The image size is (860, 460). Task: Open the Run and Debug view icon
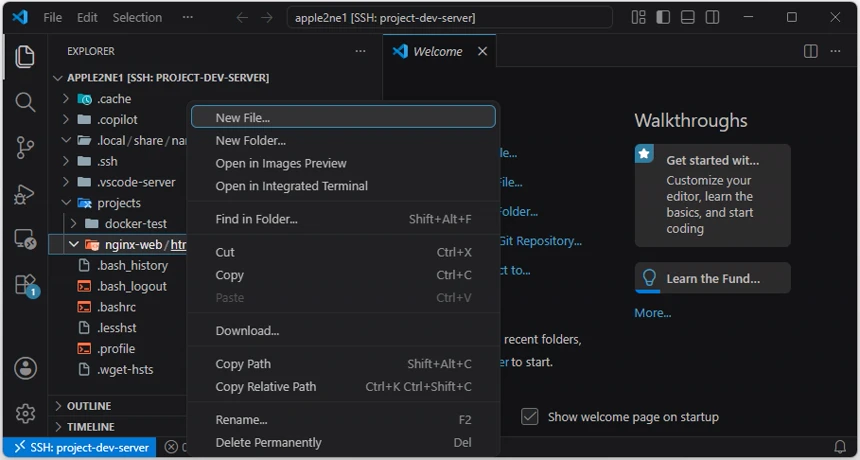pos(25,194)
